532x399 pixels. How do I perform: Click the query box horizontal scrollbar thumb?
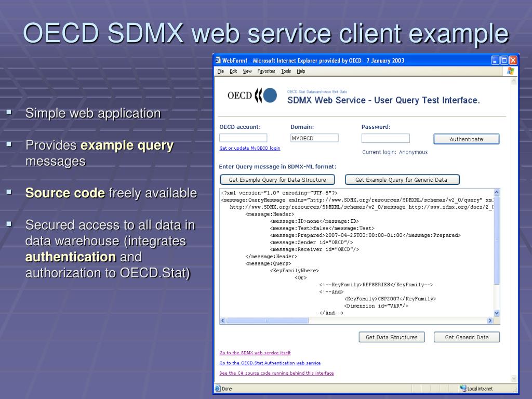pyautogui.click(x=268, y=321)
